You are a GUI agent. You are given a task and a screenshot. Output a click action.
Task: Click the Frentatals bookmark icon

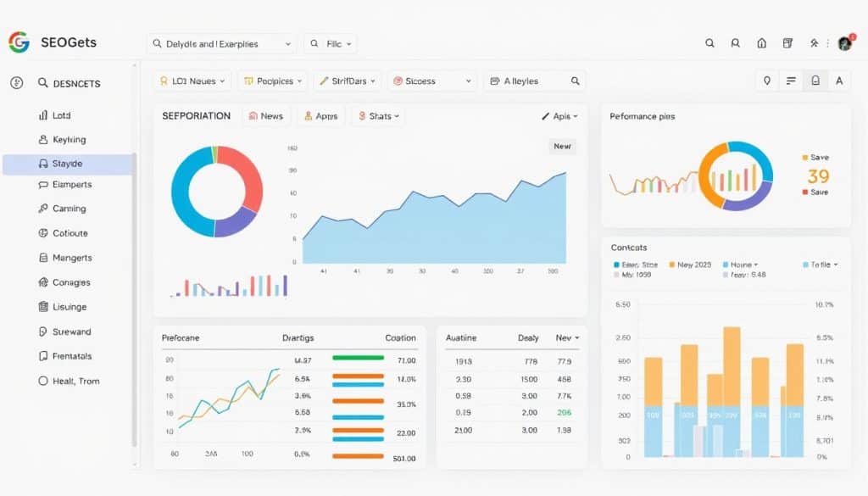43,356
